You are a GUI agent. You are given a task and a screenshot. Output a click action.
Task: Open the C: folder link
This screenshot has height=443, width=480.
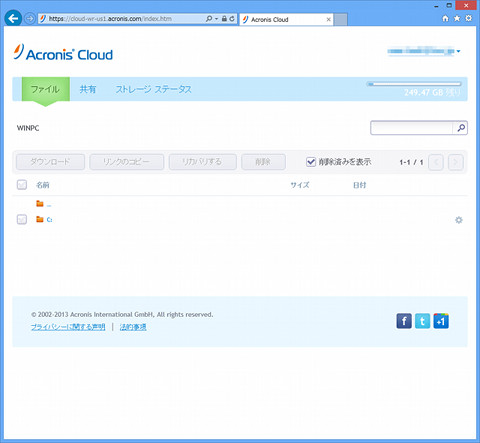click(49, 220)
